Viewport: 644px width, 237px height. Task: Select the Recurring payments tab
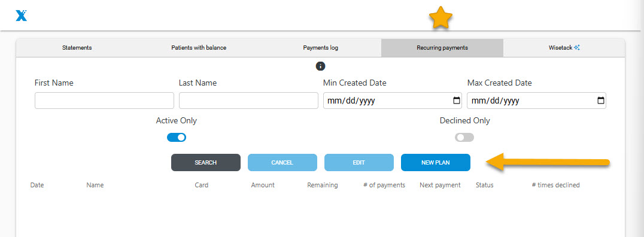pyautogui.click(x=442, y=48)
